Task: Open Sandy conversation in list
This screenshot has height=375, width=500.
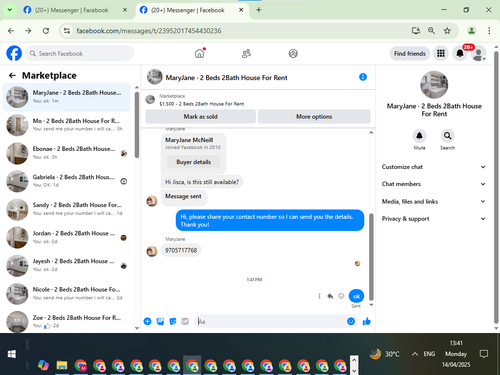Action: click(x=67, y=209)
